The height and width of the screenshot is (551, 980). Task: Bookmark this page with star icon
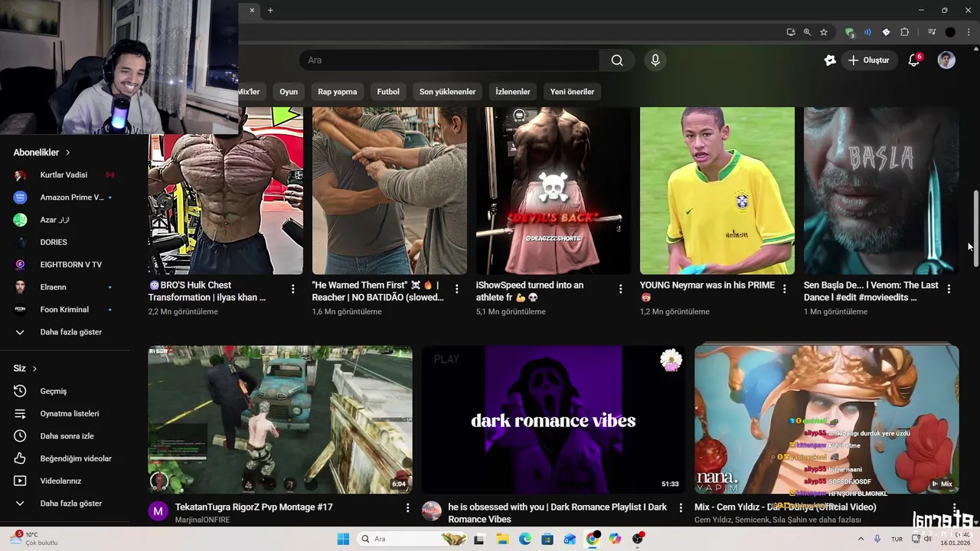pyautogui.click(x=824, y=32)
